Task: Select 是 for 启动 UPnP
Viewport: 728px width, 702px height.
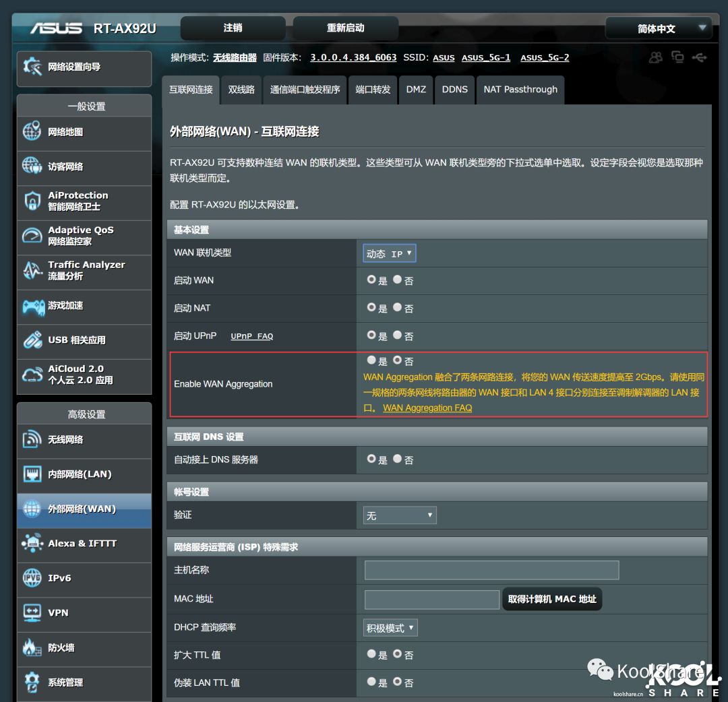Action: [371, 335]
